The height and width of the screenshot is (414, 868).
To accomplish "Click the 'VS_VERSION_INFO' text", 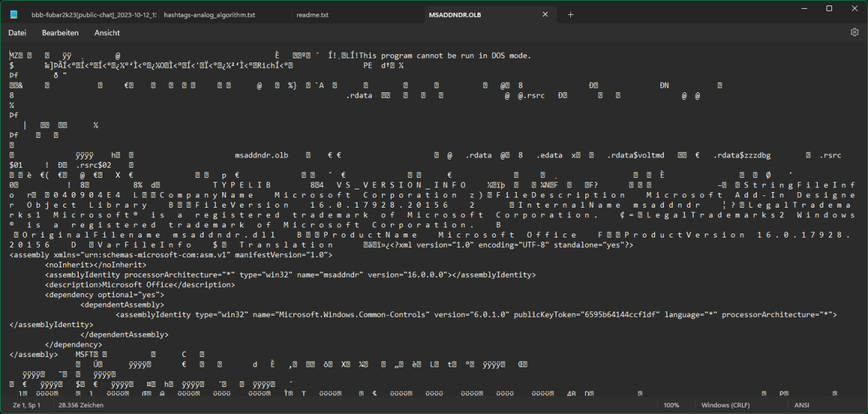I will (401, 185).
